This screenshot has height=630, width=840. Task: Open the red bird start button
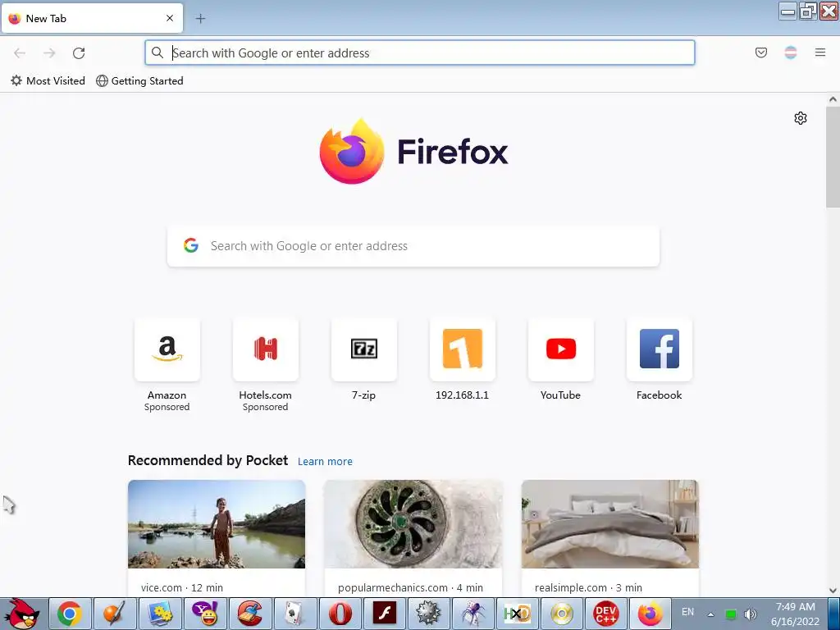coord(21,614)
